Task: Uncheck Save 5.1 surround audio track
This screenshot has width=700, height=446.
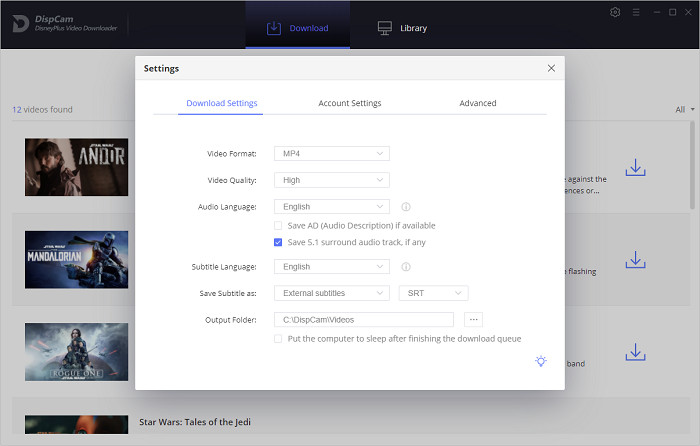Action: [278, 242]
